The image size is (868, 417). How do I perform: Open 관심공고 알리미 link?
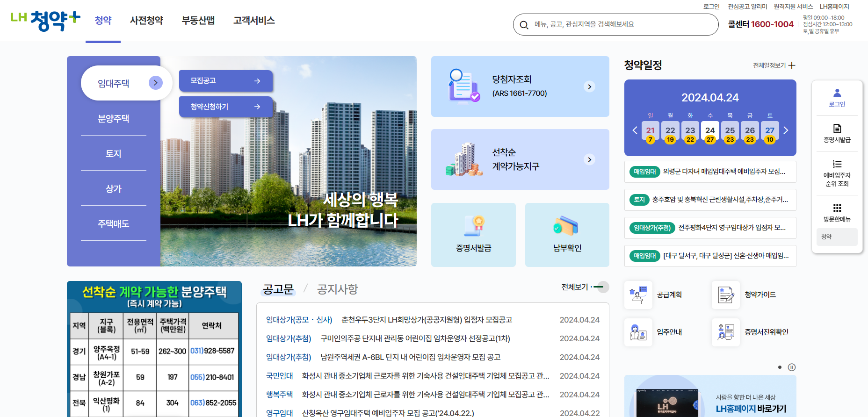click(747, 7)
